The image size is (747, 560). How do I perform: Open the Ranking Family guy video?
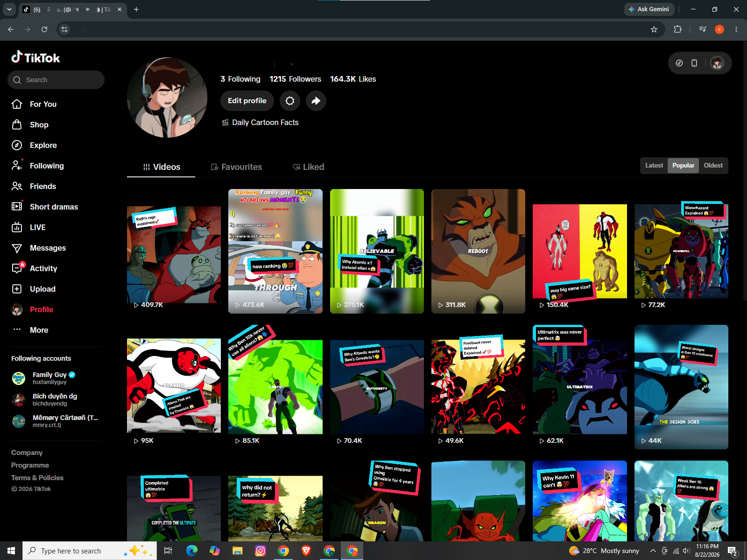(275, 251)
